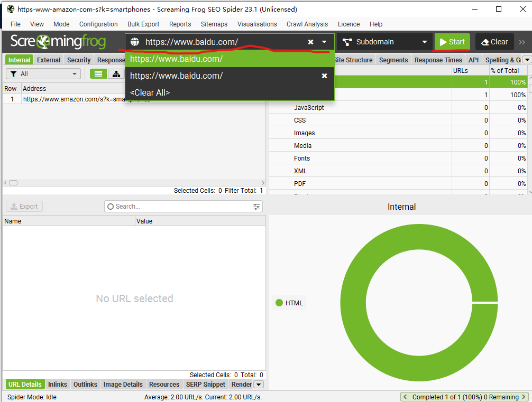Remove the second baidu.com history entry

[x=324, y=76]
